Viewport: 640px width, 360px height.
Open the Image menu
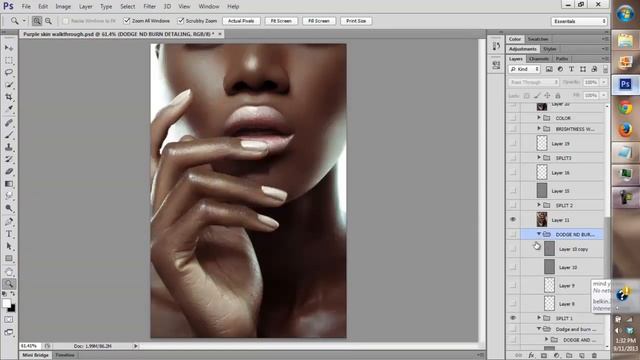[x=63, y=7]
